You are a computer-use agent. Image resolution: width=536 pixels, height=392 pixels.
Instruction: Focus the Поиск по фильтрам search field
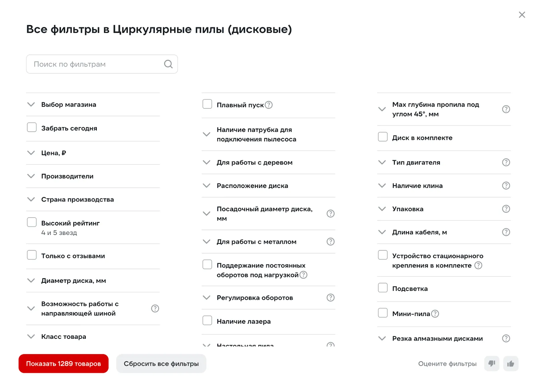pos(97,64)
